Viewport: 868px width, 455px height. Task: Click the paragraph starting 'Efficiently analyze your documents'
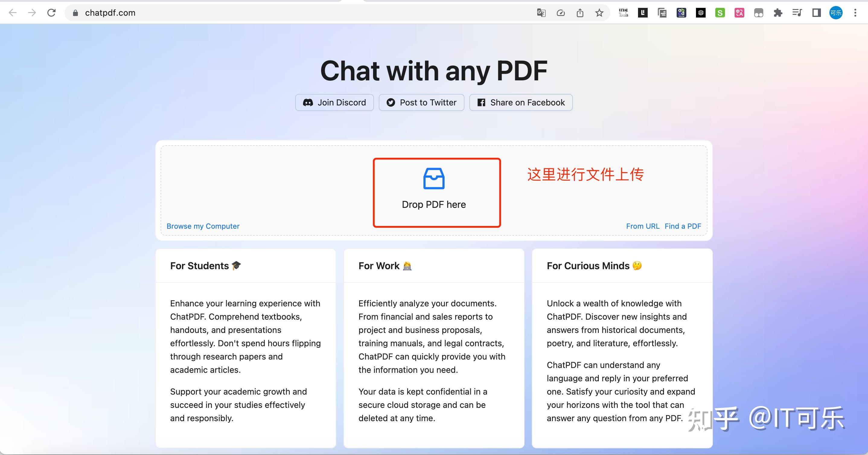tap(432, 336)
